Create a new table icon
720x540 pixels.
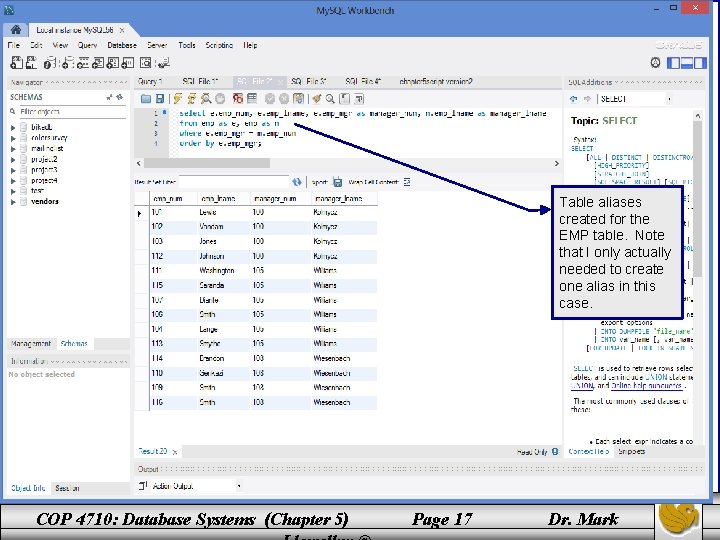point(83,63)
